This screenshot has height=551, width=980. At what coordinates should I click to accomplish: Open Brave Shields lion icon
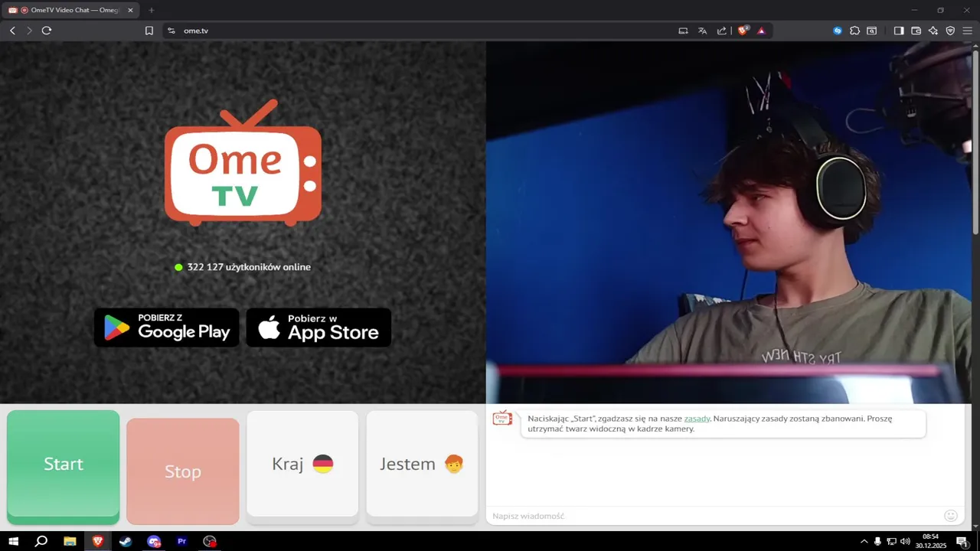(743, 31)
